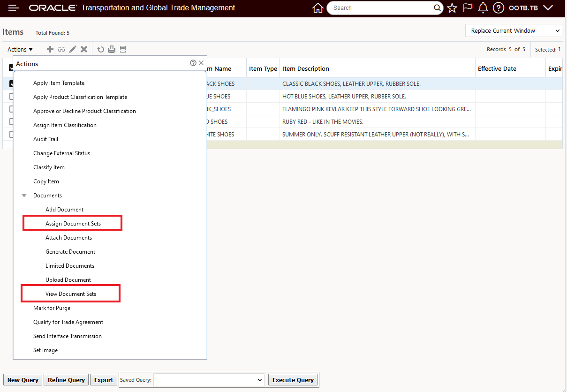567x392 pixels.
Task: Select Generate Document under Documents
Action: (x=70, y=252)
